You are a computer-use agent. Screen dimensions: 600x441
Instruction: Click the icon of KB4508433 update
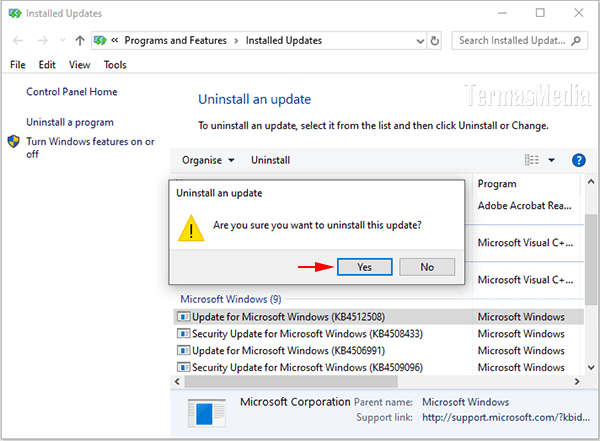point(183,334)
